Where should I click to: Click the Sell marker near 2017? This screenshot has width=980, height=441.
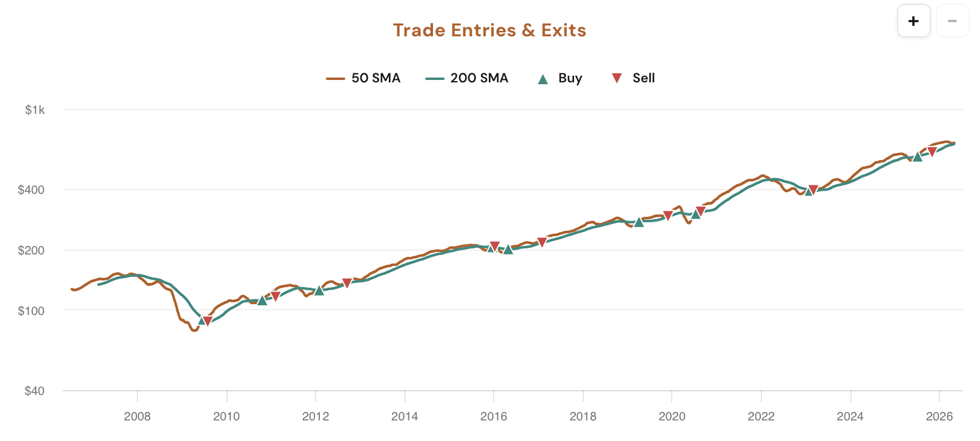click(543, 241)
